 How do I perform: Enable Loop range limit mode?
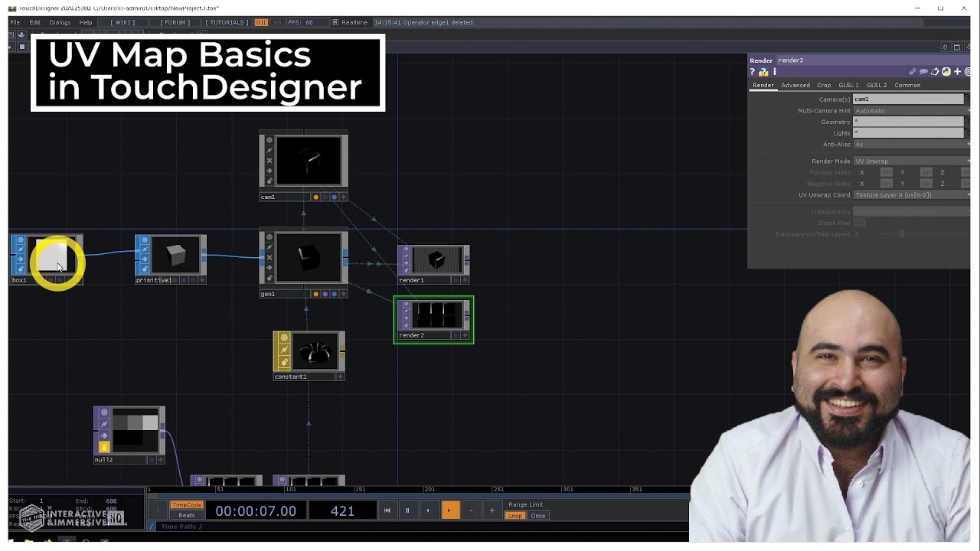coord(515,516)
